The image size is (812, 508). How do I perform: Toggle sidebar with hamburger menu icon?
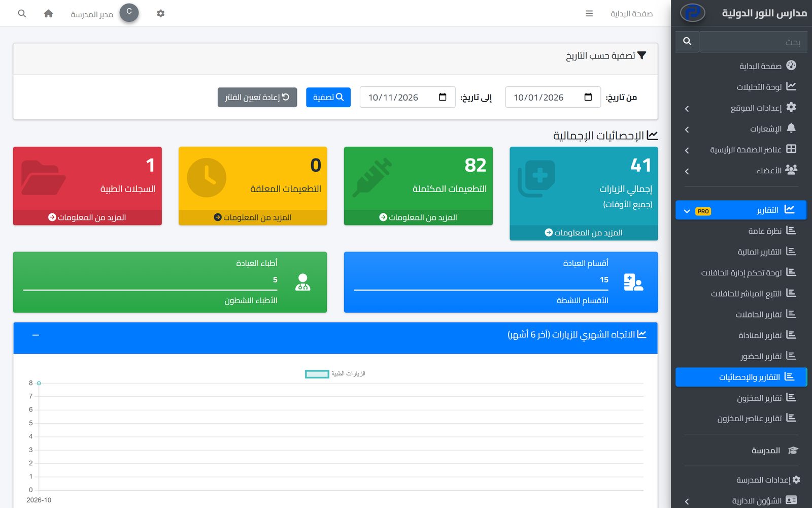589,14
